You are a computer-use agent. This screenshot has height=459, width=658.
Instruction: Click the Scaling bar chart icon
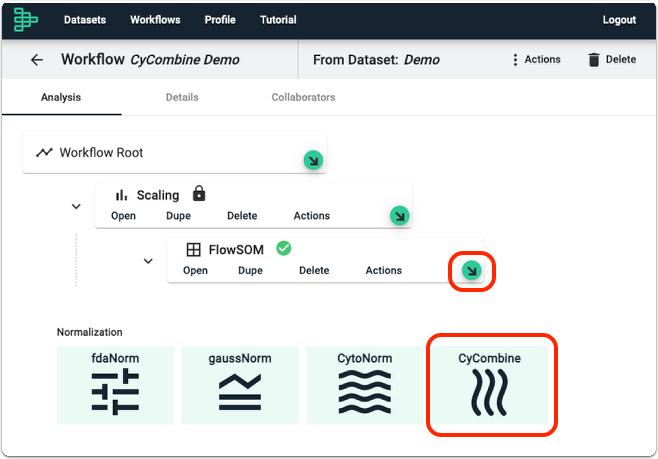(121, 195)
